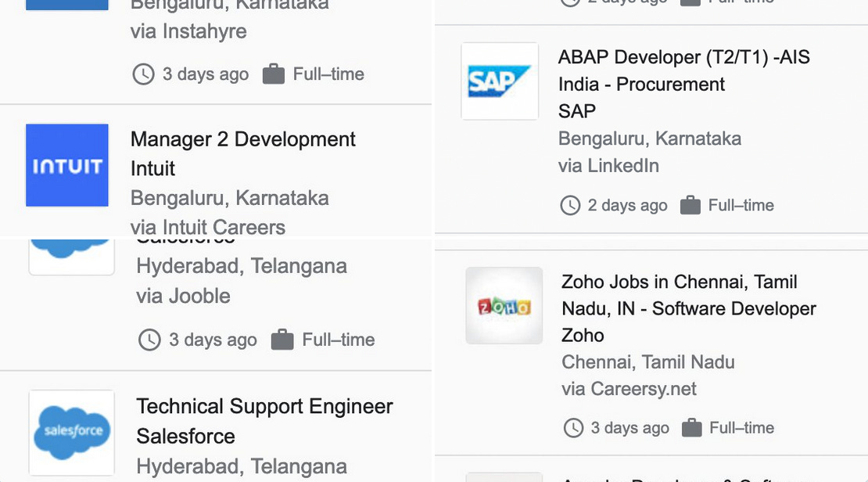Click 'Hyderabad, Telangana' above via Jooble
This screenshot has width=868, height=482.
242,266
